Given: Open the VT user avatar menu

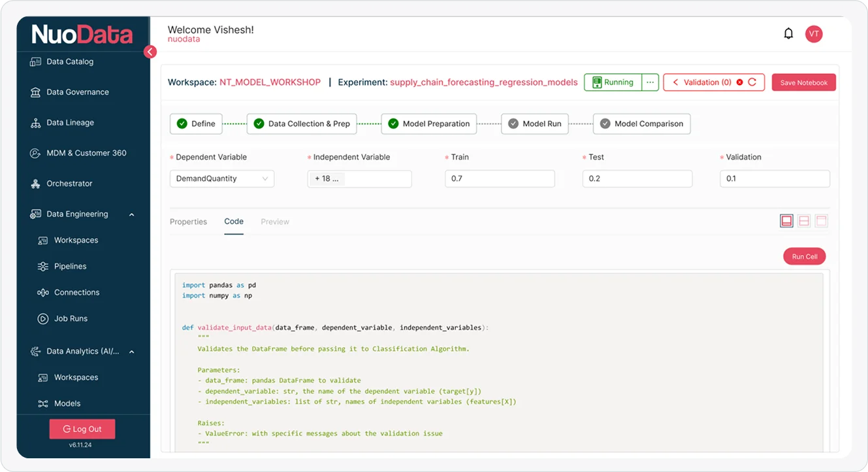Looking at the screenshot, I should coord(814,34).
